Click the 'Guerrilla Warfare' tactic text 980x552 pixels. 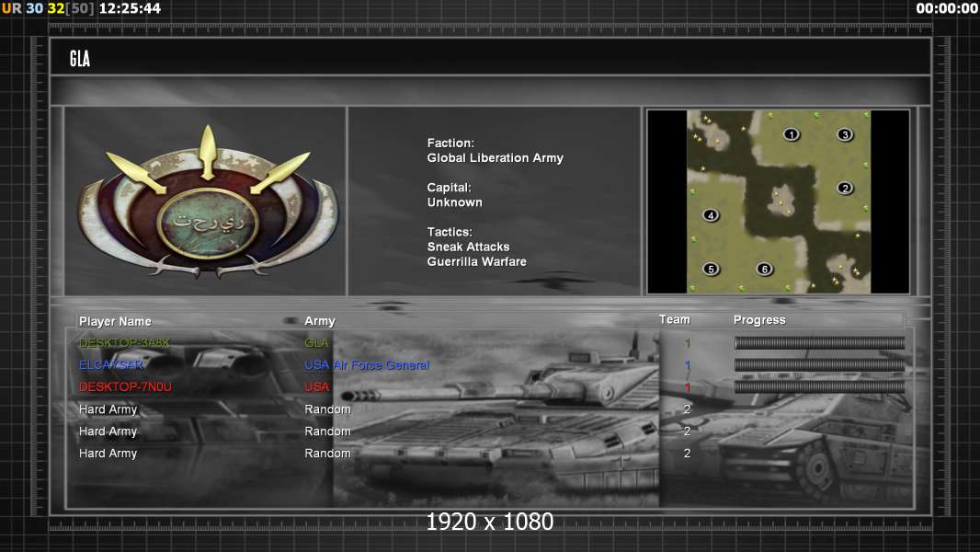[477, 262]
